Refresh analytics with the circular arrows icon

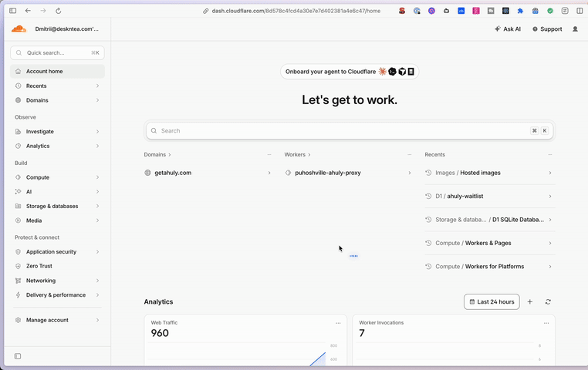coord(548,302)
